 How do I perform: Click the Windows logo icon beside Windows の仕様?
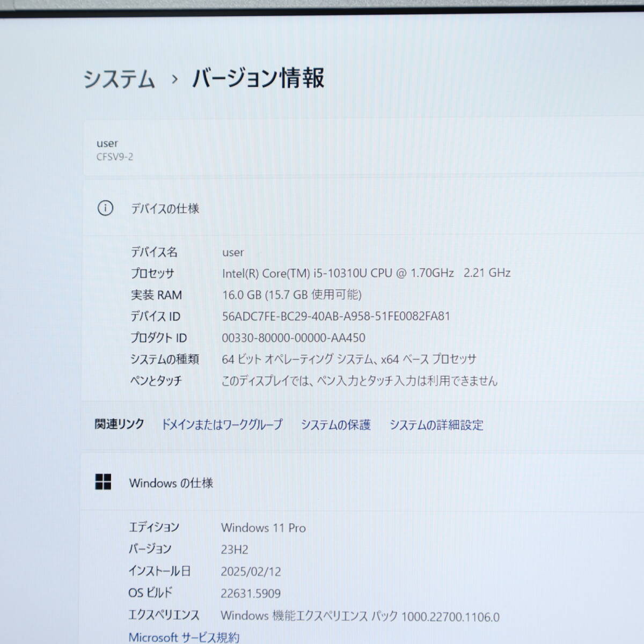103,482
